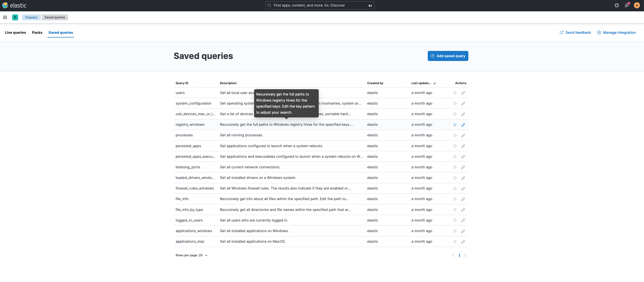Run the applications_mac query
Viewport: 644px width, 282px height.
coord(455,242)
